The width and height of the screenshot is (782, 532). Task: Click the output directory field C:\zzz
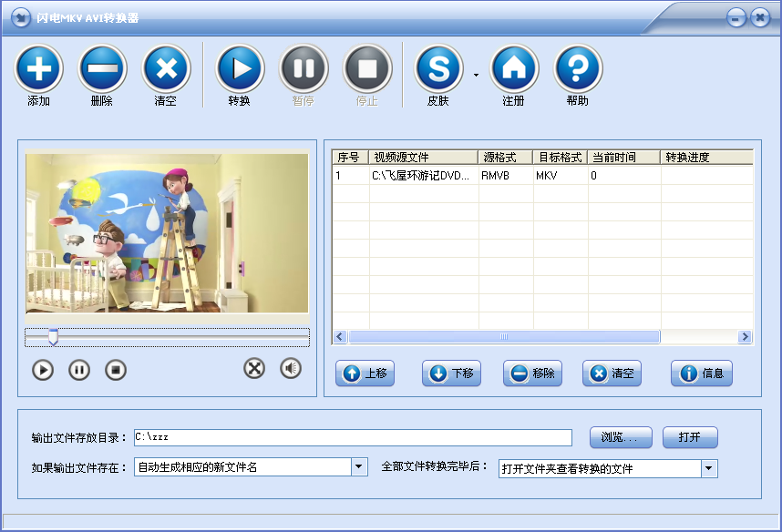click(353, 437)
